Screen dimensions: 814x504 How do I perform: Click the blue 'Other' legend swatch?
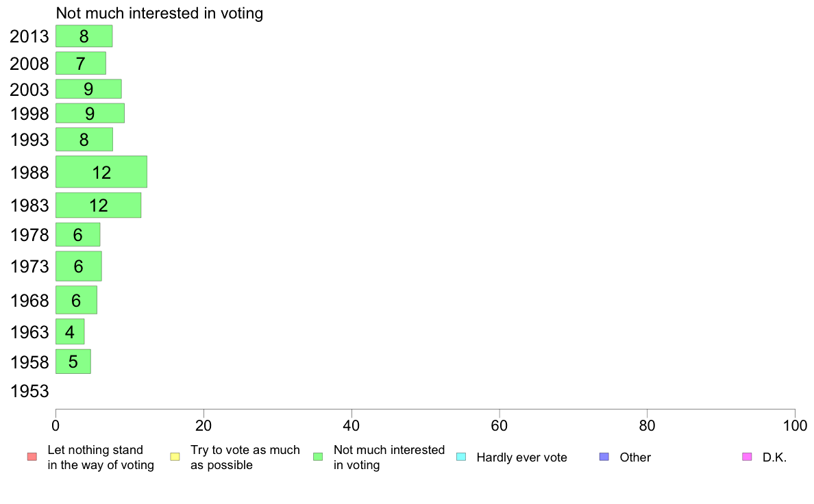[x=604, y=457]
